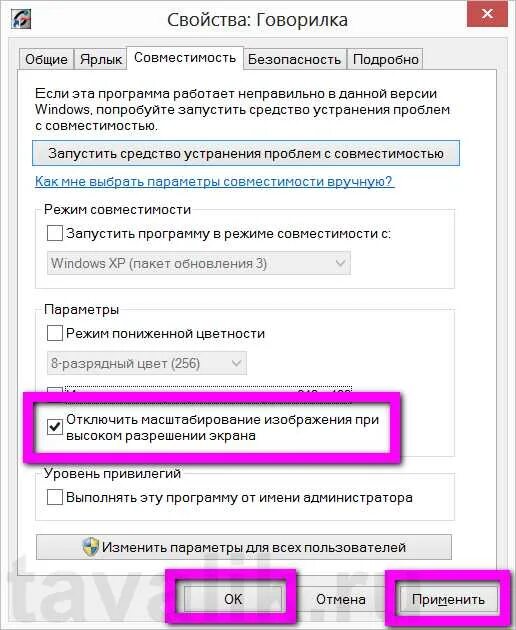Uncheck Отключить масштабирование изображения checkbox

pos(55,427)
